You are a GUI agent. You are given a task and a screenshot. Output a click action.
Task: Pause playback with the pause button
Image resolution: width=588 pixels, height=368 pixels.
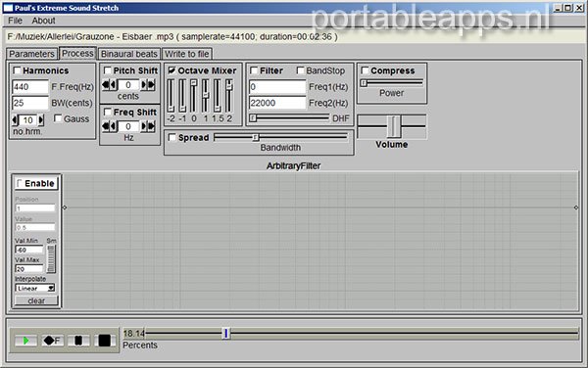(x=78, y=341)
